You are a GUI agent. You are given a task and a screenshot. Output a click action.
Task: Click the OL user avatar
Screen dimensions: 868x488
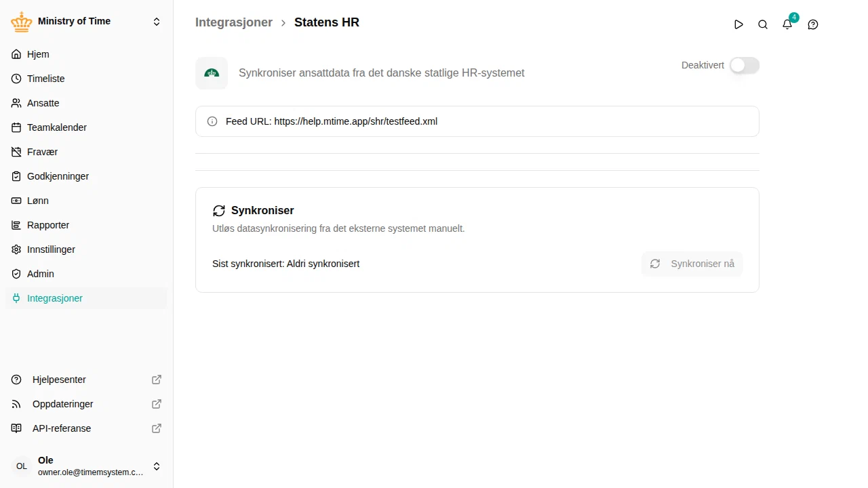tap(22, 466)
